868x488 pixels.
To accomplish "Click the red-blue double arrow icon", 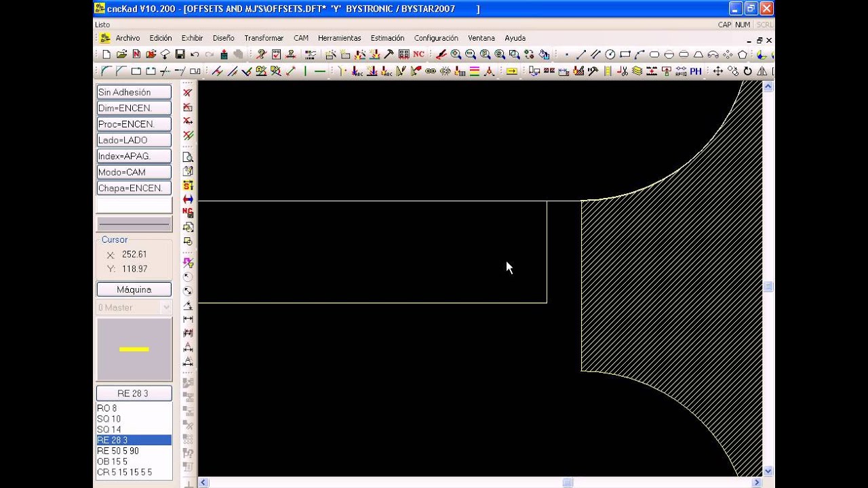I will (x=188, y=199).
